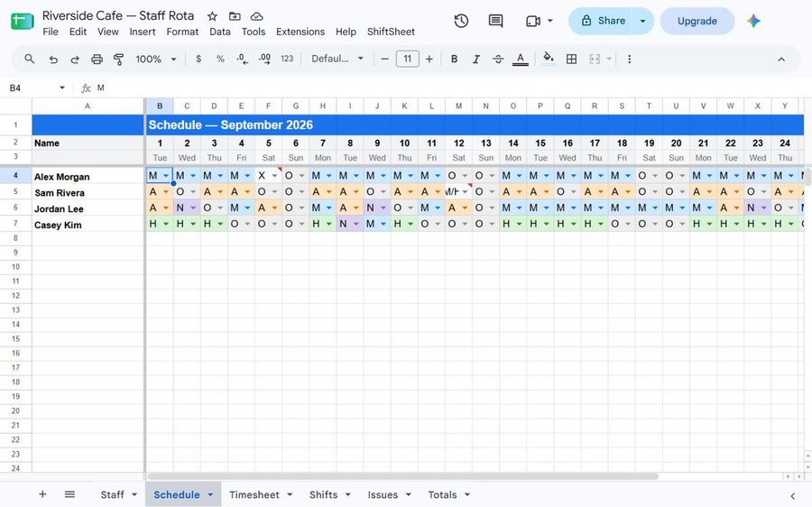Viewport: 812px width, 507px height.
Task: Open the File menu
Action: point(51,32)
